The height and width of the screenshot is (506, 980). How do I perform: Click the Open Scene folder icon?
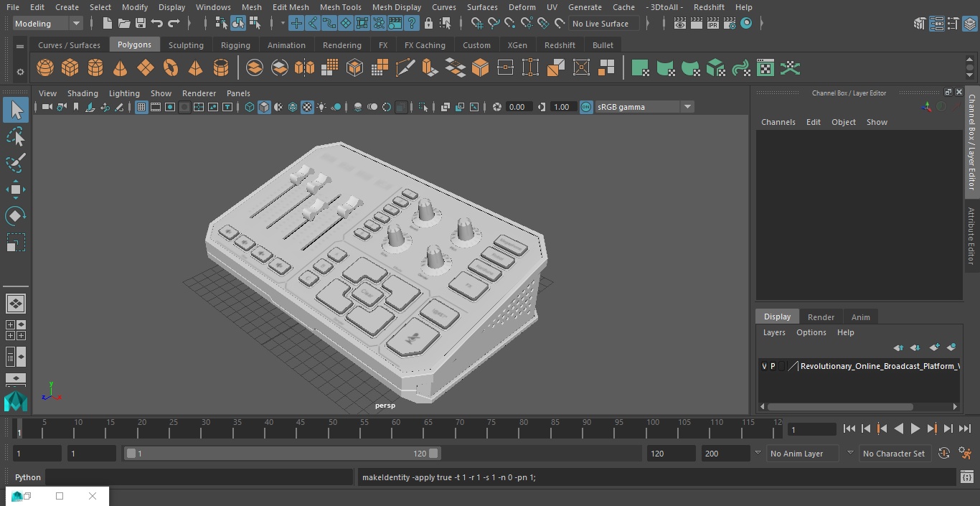point(124,24)
